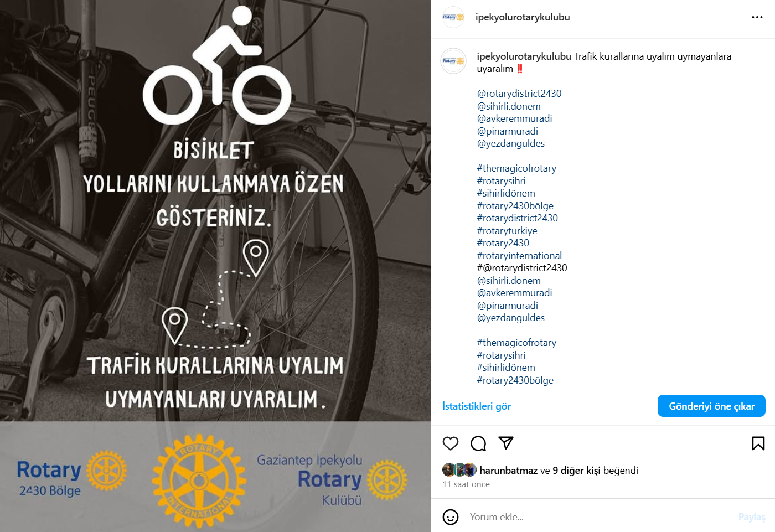
Task: Focus the Yorum ekle comment field
Action: [601, 517]
